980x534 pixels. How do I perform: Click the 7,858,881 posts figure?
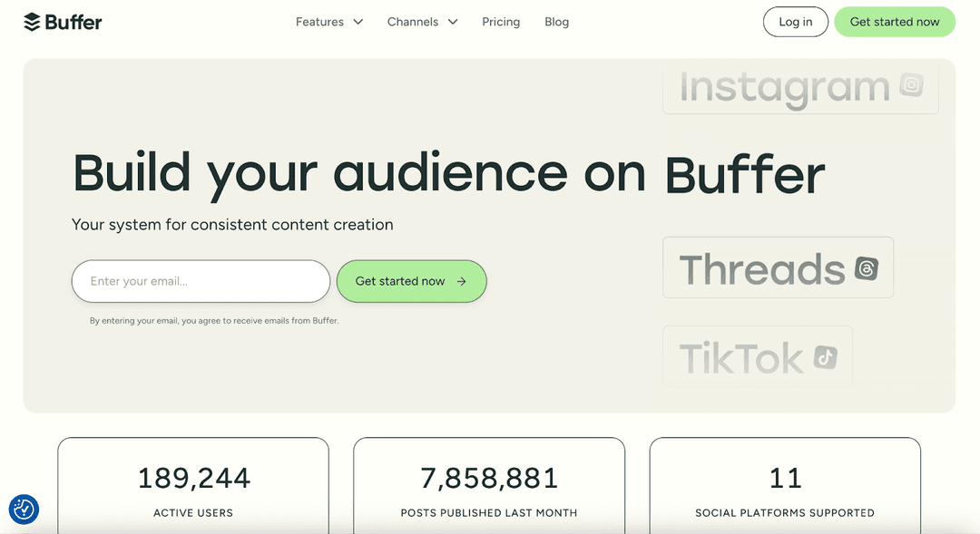[x=489, y=479]
